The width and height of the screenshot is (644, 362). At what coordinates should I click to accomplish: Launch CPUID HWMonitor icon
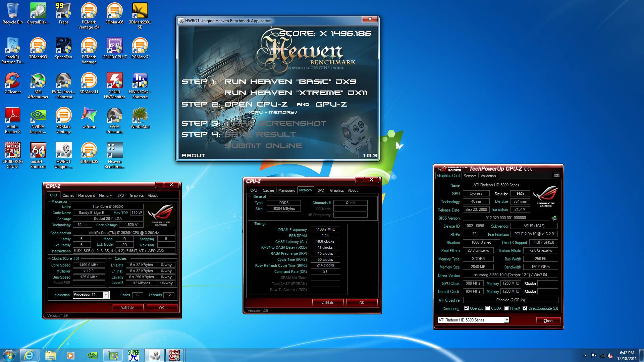tap(114, 85)
